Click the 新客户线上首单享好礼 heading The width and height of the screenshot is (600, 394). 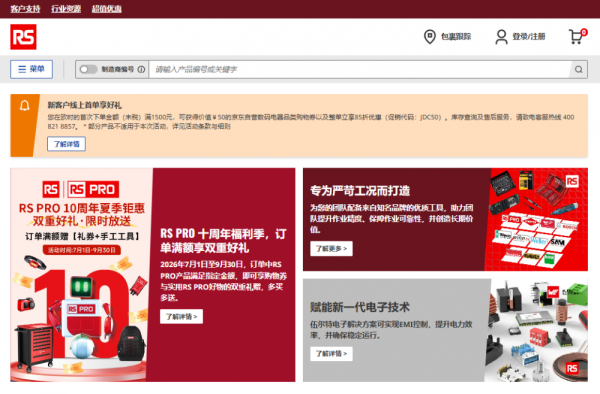[x=85, y=105]
